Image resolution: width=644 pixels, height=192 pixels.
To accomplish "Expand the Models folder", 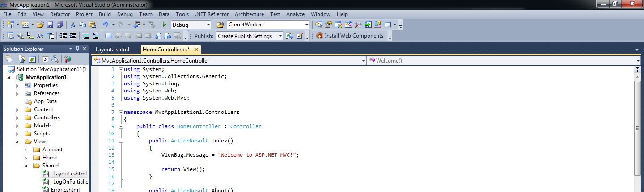I will (17, 125).
